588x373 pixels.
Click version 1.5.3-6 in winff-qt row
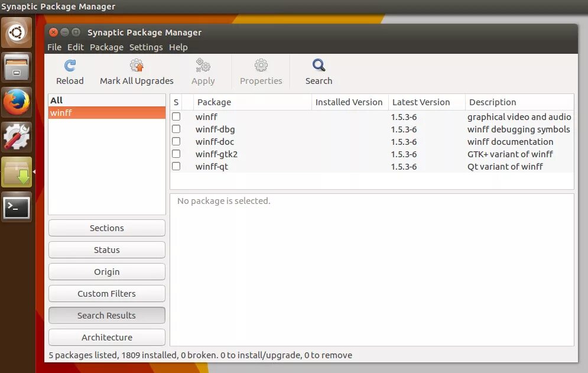pyautogui.click(x=404, y=167)
